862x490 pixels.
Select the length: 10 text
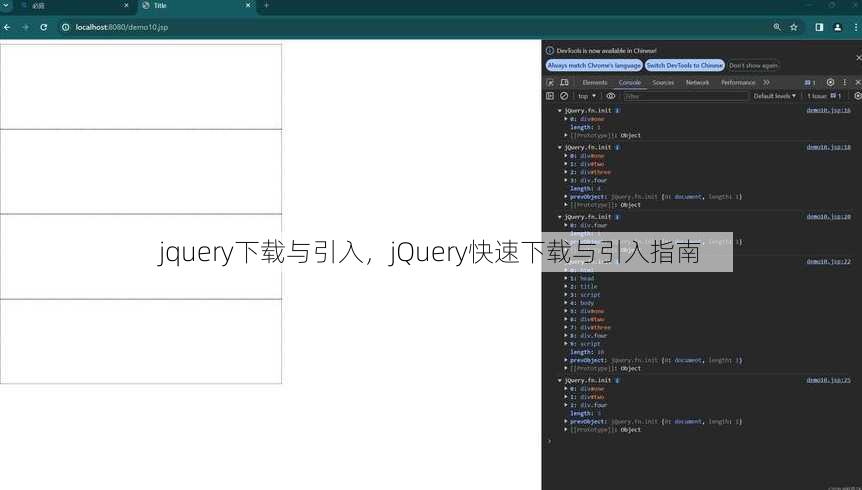click(587, 352)
